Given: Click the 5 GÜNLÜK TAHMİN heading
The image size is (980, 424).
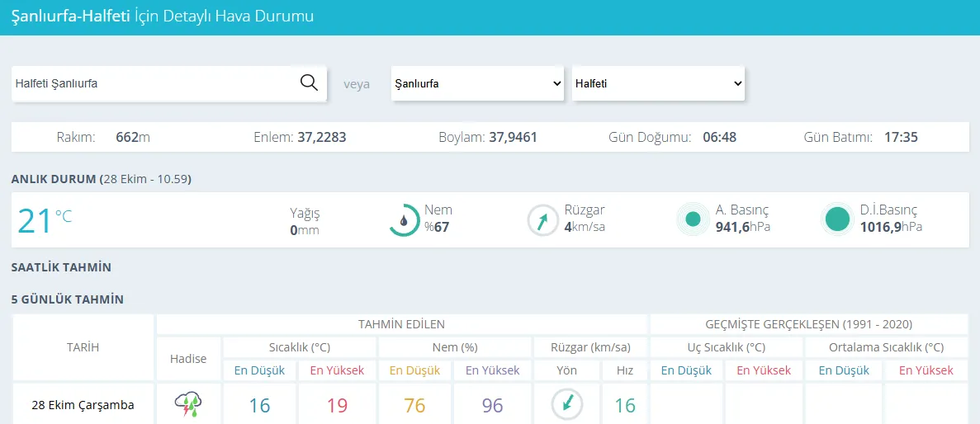Looking at the screenshot, I should (68, 299).
